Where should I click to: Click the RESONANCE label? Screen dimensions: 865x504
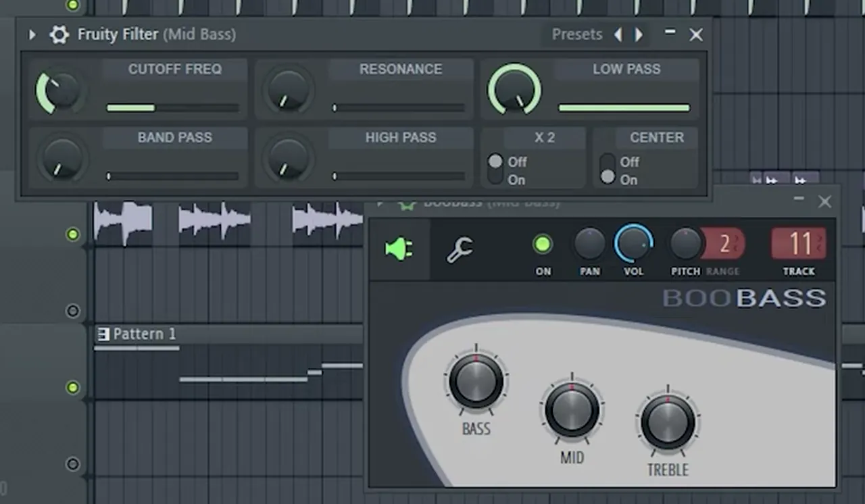point(401,69)
